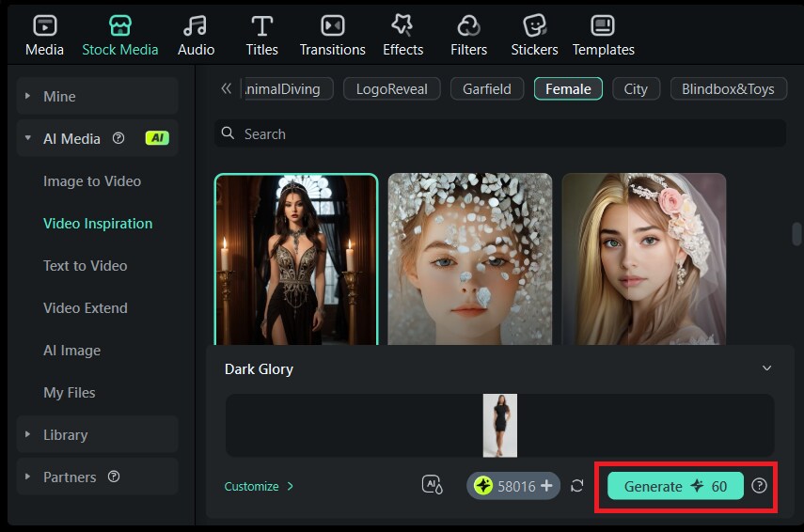The height and width of the screenshot is (532, 804).
Task: Select the Female category tag
Action: (568, 89)
